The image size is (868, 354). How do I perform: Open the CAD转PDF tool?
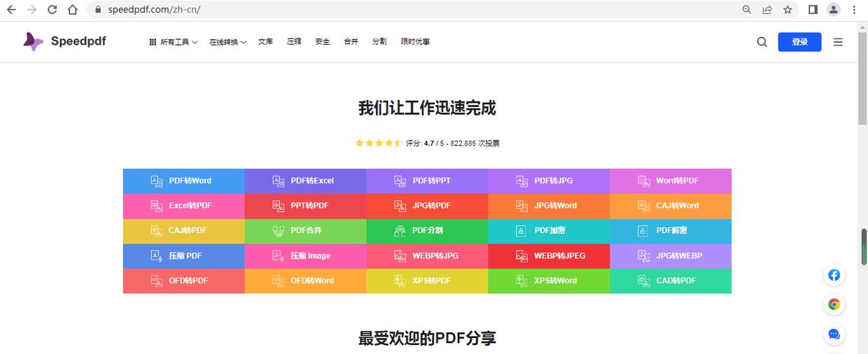coord(671,281)
